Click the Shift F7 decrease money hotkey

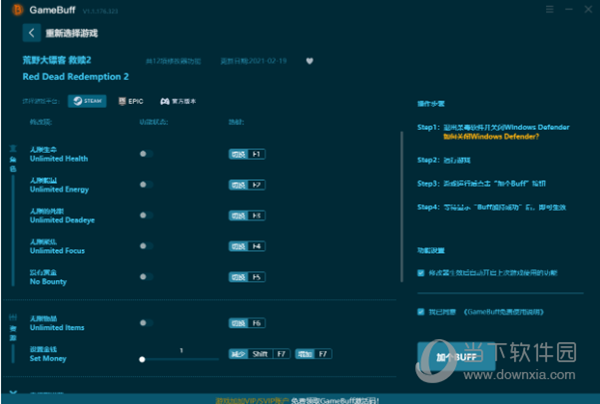tap(259, 354)
